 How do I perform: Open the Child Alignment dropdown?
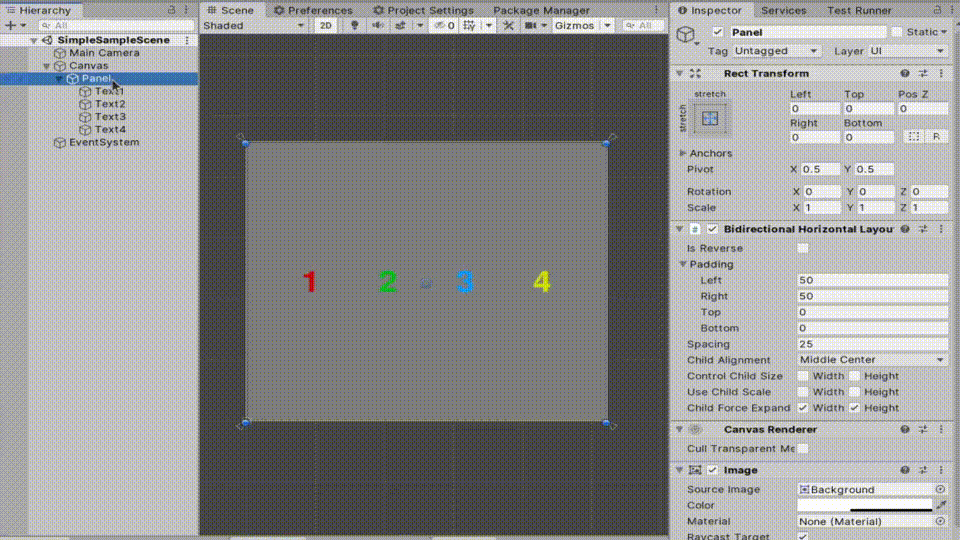(x=872, y=360)
